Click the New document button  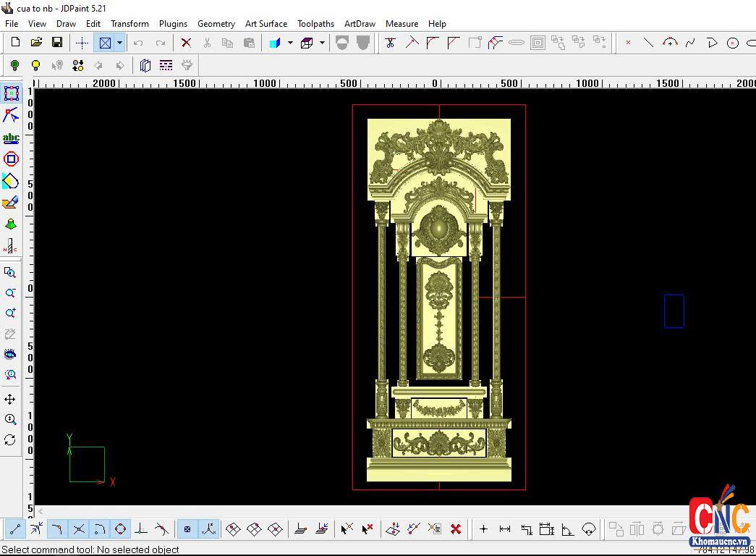(x=16, y=43)
